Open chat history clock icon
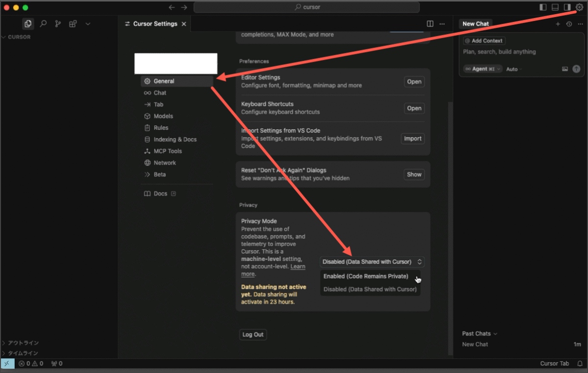Screen dimensions: 588x373 569,23
